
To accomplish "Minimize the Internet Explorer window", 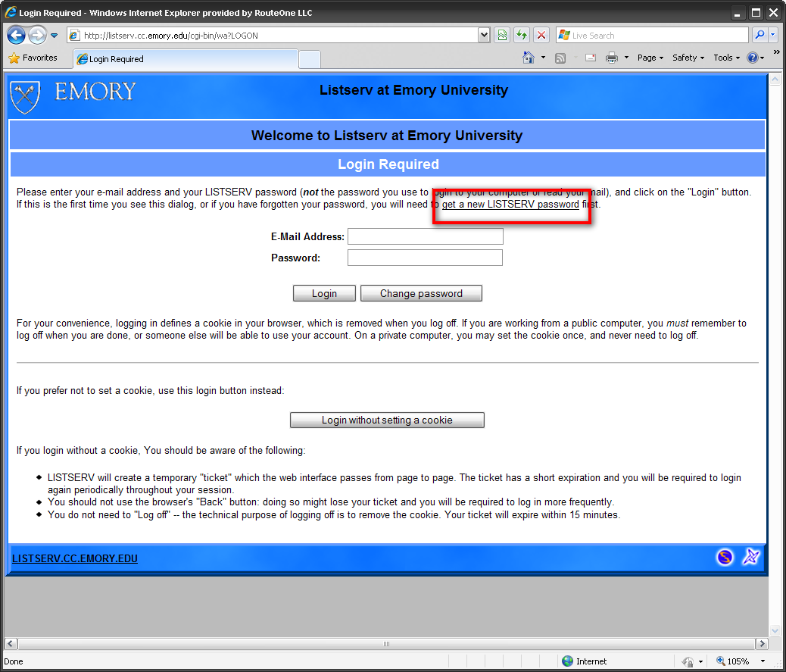I will click(x=737, y=13).
